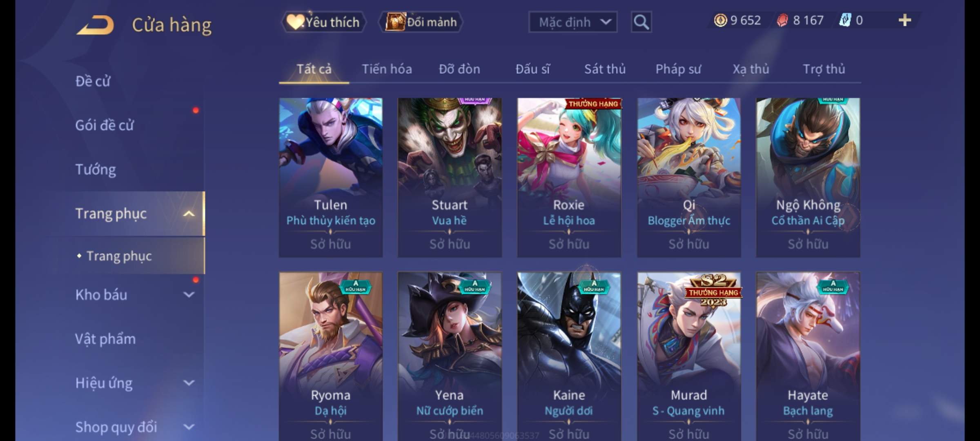This screenshot has height=441, width=980.
Task: Tap the red ruby currency icon
Action: tap(782, 20)
